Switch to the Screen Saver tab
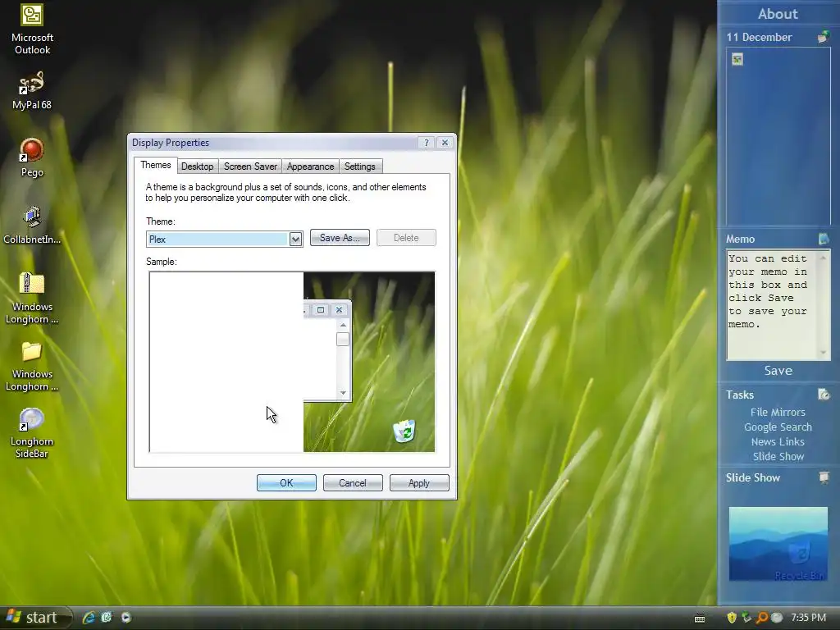This screenshot has width=840, height=630. [x=250, y=166]
